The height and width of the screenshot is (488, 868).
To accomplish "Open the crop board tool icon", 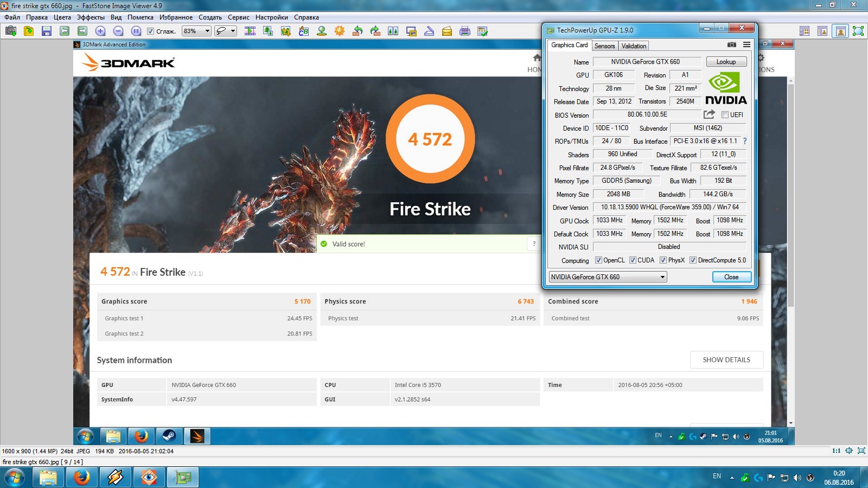I will pos(286,31).
